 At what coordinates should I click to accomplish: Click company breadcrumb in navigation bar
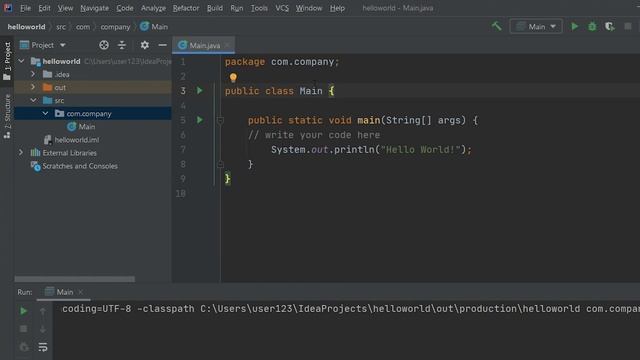(x=116, y=27)
